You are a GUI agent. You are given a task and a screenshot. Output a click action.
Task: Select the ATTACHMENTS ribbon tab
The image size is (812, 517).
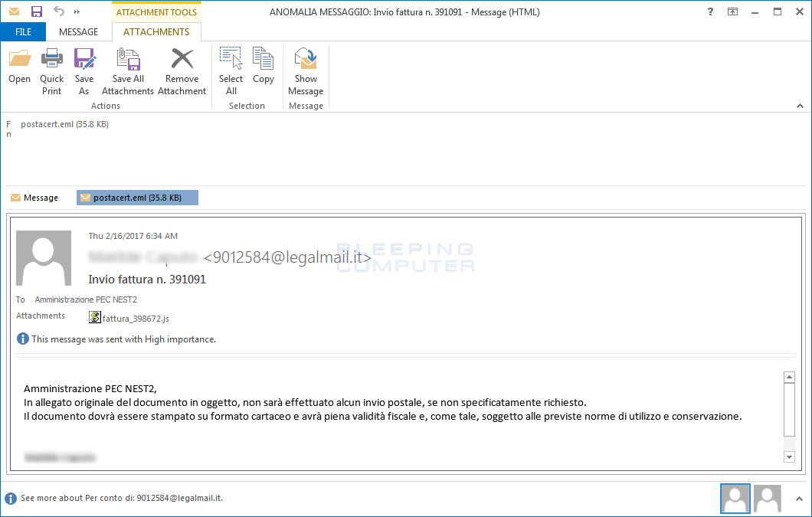(x=156, y=31)
